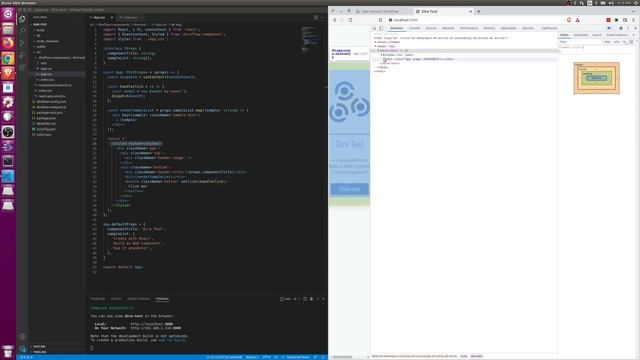Viewport: 640px width, 360px height.
Task: Collapse the src folder in Explorer
Action: pyautogui.click(x=38, y=52)
